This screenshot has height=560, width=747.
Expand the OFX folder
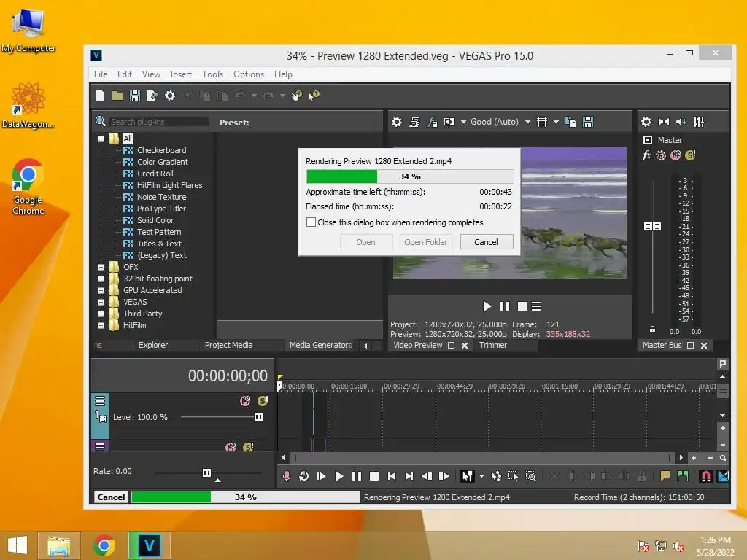101,267
